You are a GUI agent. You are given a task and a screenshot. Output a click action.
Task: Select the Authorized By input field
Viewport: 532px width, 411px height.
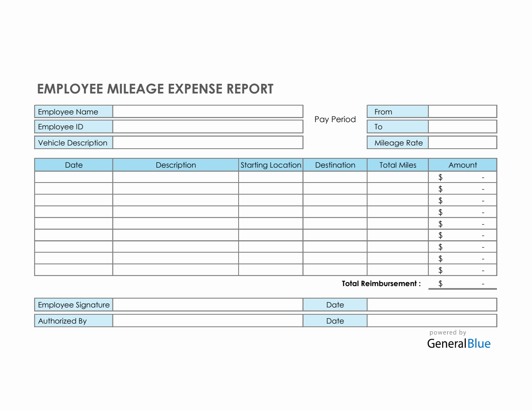tap(208, 320)
